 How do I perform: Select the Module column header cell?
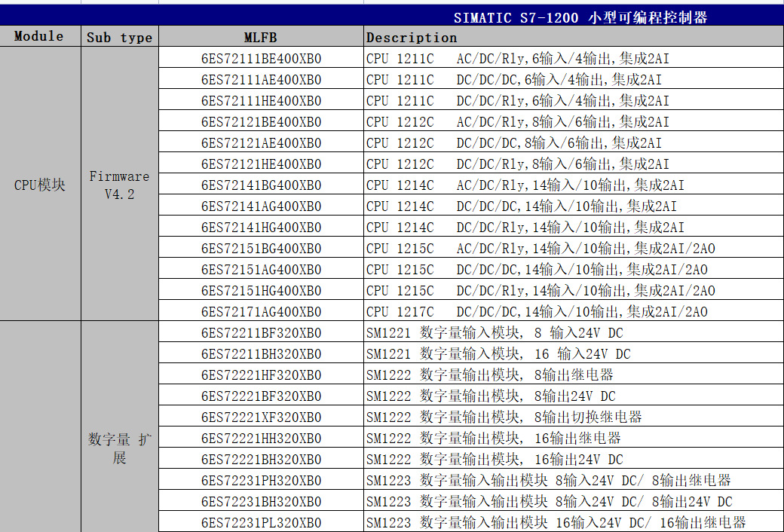[40, 36]
